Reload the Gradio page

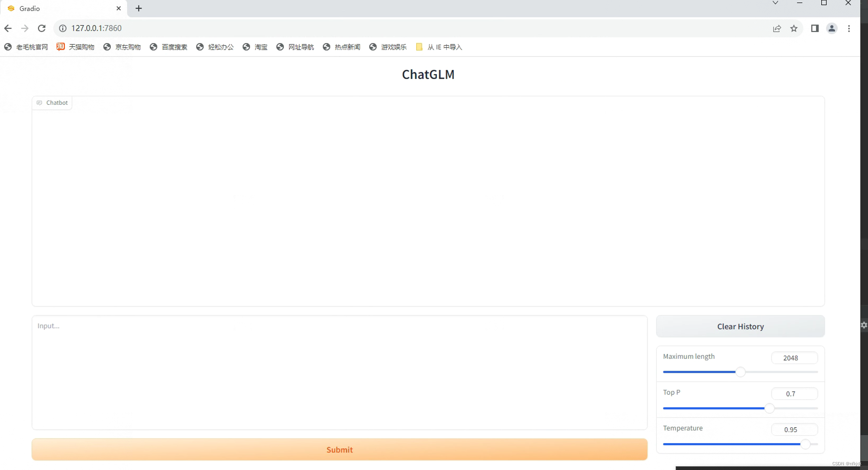42,28
